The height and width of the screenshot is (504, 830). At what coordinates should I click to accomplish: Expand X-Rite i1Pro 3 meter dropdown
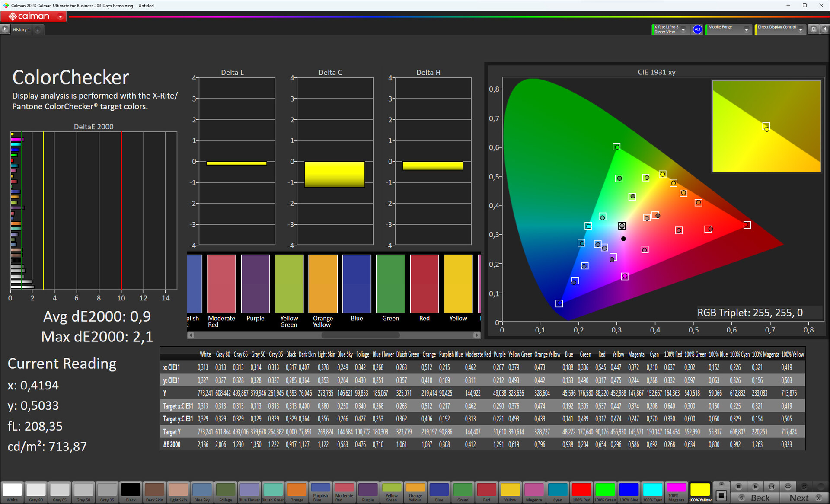point(683,29)
